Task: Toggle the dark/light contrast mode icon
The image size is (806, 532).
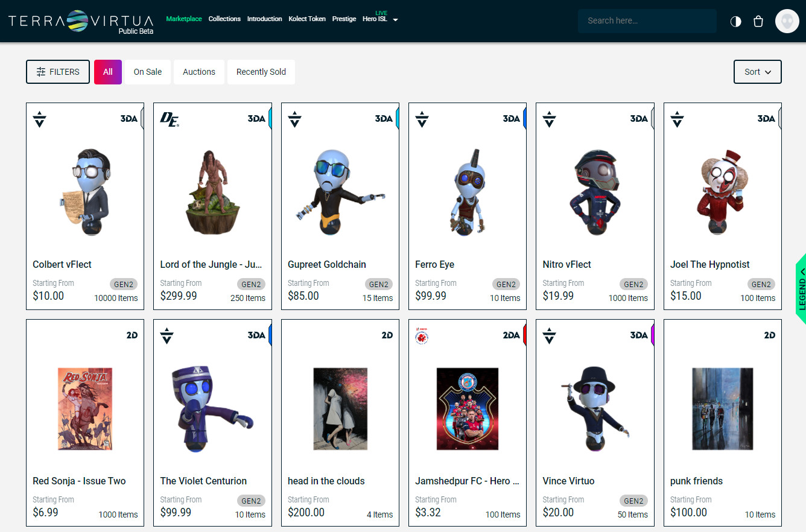Action: tap(735, 21)
